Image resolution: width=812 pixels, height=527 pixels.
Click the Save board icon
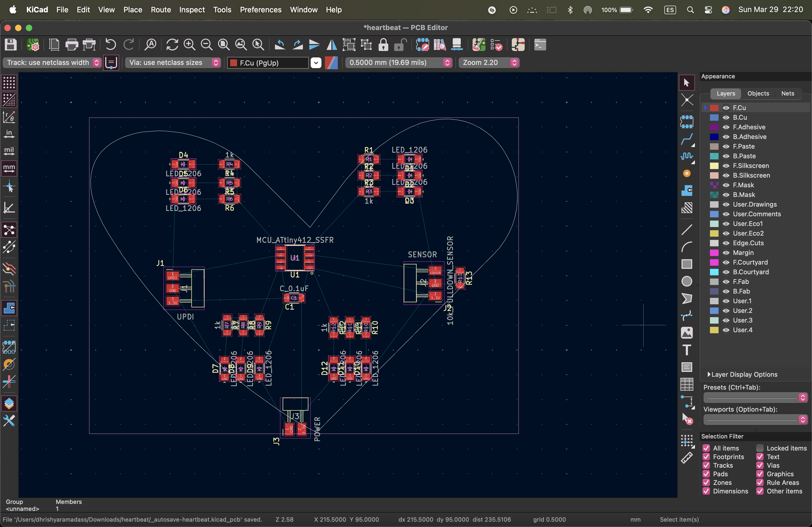coord(10,45)
